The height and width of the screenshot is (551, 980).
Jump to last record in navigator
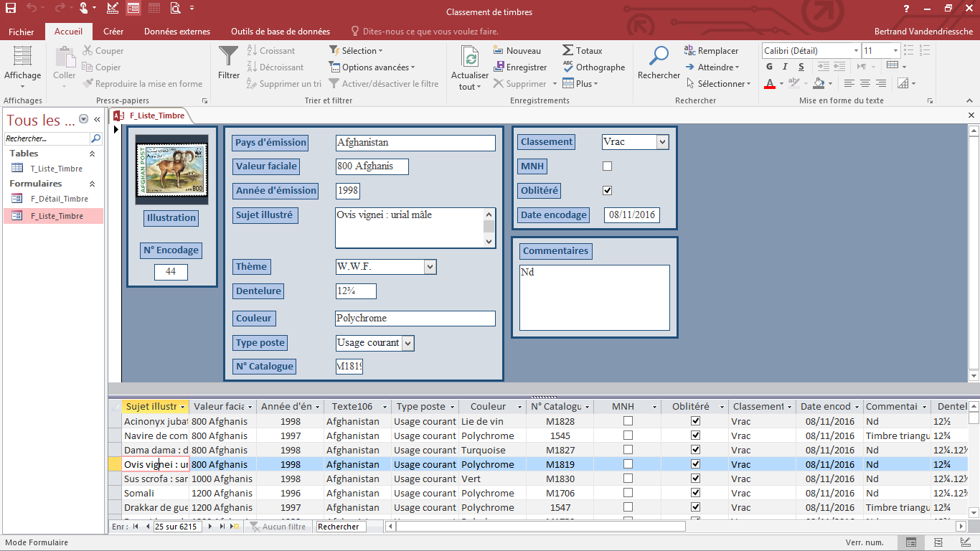pos(222,527)
